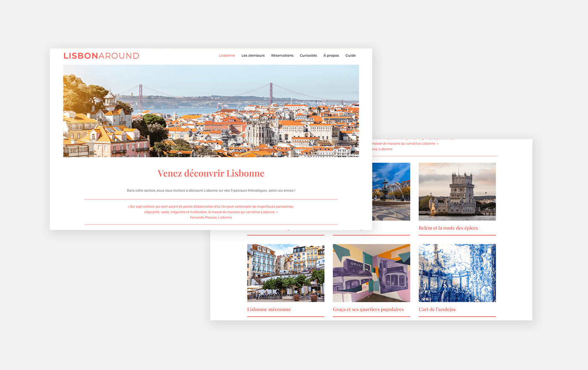
Task: Open the Graça street mural photo
Action: (x=371, y=273)
